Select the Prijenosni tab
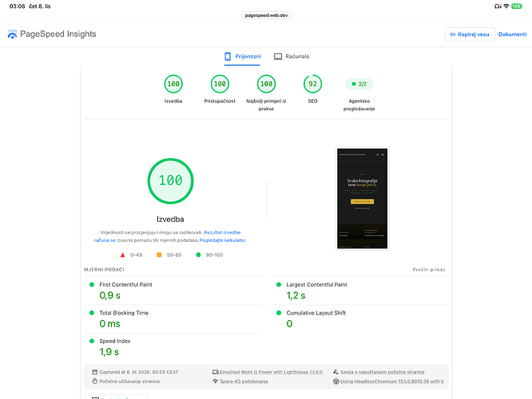 pyautogui.click(x=242, y=57)
